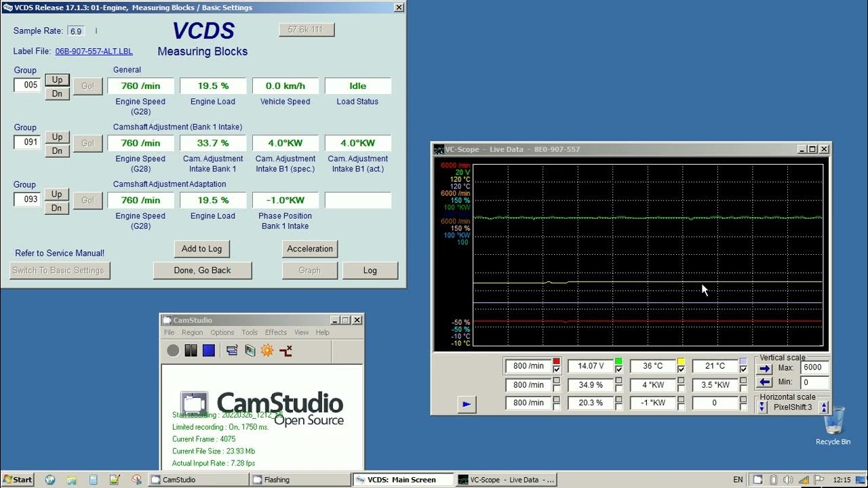Viewport: 868px width, 488px height.
Task: Click the CamStudio record button
Action: pos(173,350)
